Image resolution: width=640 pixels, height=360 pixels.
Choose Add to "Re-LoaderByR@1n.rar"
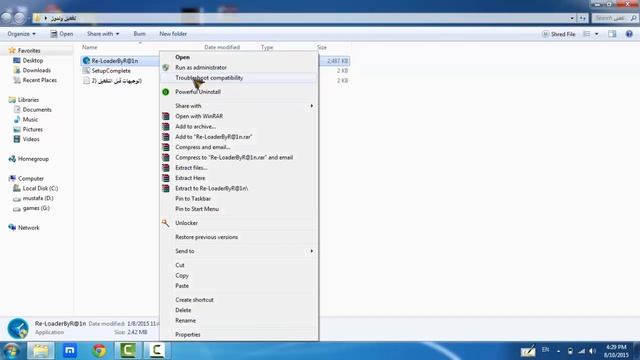coord(213,137)
